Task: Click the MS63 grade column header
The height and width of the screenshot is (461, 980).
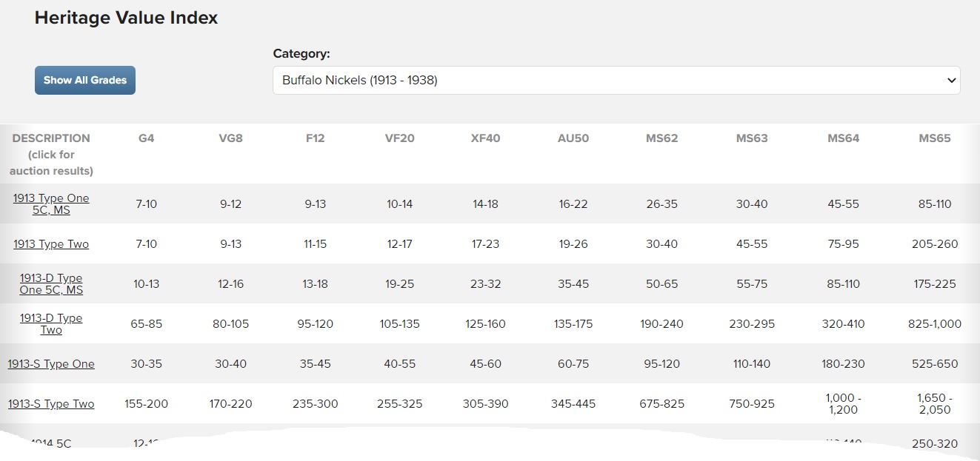Action: [x=752, y=138]
